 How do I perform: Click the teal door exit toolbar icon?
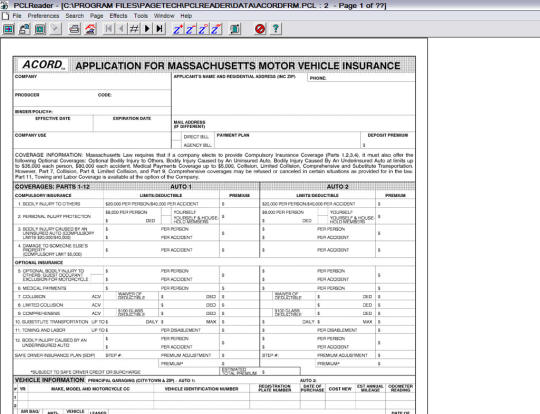(235, 29)
